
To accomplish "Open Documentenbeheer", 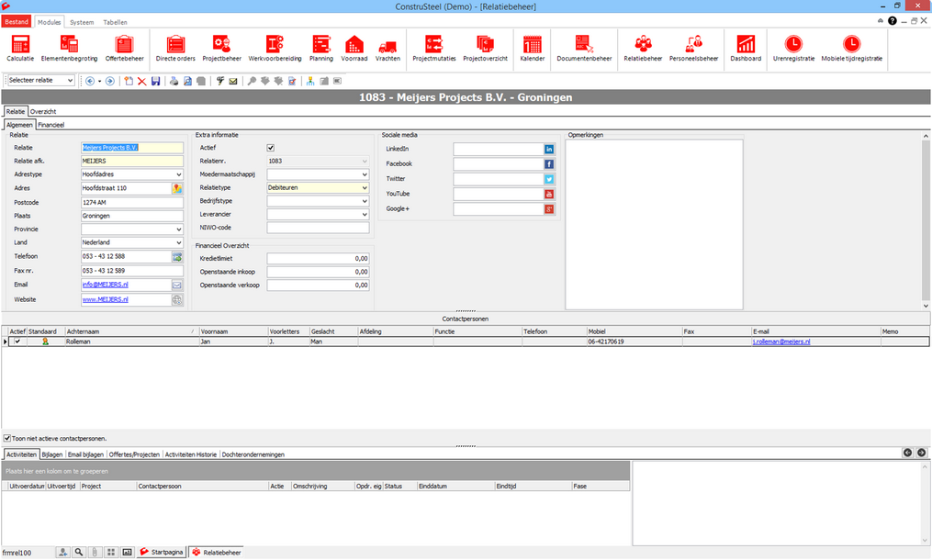I will (x=584, y=48).
